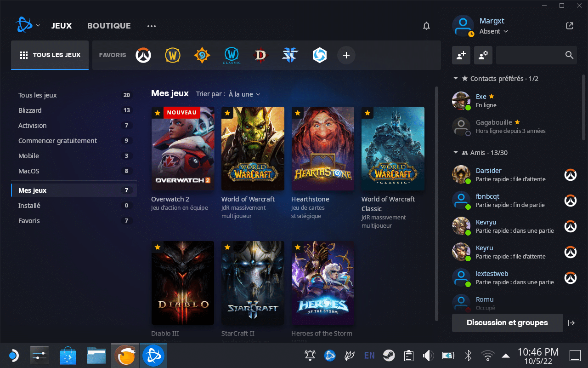Open the three-dots more menu
Image resolution: width=588 pixels, height=368 pixels.
click(x=152, y=26)
